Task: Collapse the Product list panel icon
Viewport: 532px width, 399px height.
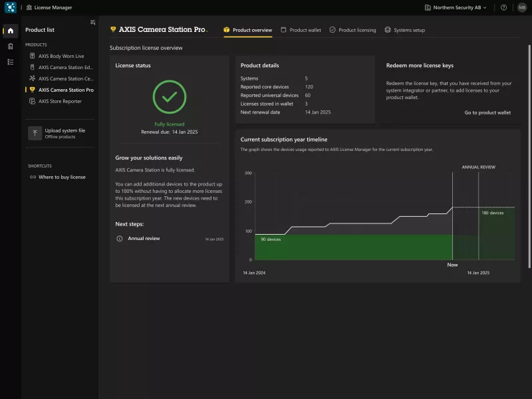Action: tap(92, 23)
